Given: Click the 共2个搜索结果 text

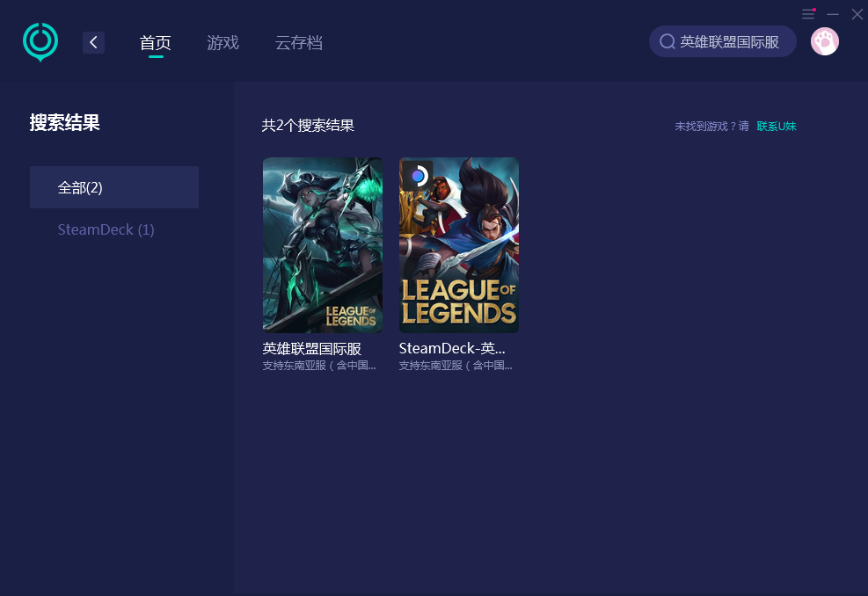Looking at the screenshot, I should [308, 126].
